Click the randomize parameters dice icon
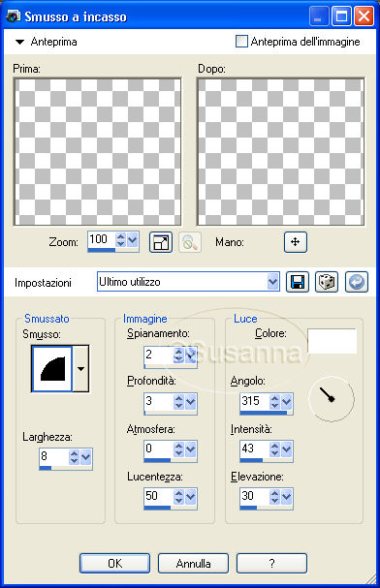This screenshot has width=380, height=588. 327,282
